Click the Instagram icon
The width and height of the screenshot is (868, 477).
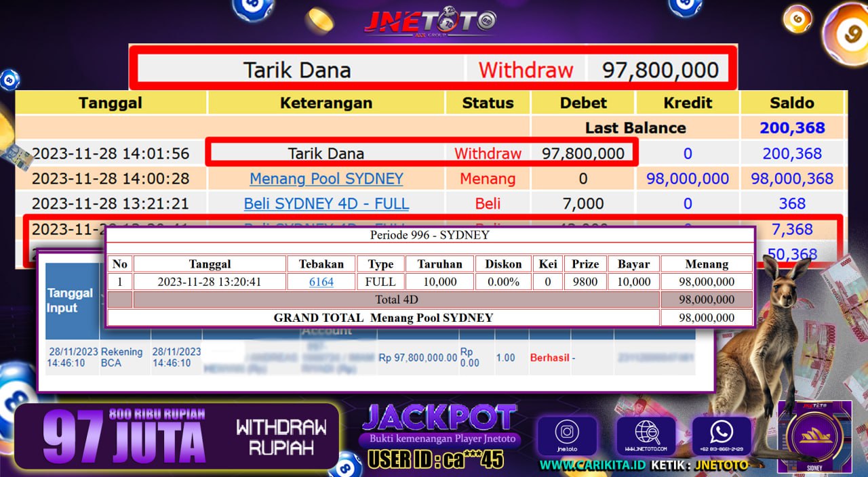tap(566, 436)
